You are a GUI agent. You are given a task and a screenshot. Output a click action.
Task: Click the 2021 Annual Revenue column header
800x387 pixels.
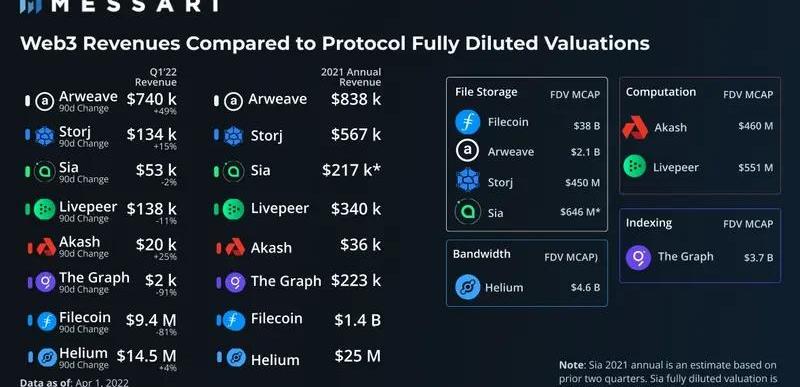click(x=351, y=77)
